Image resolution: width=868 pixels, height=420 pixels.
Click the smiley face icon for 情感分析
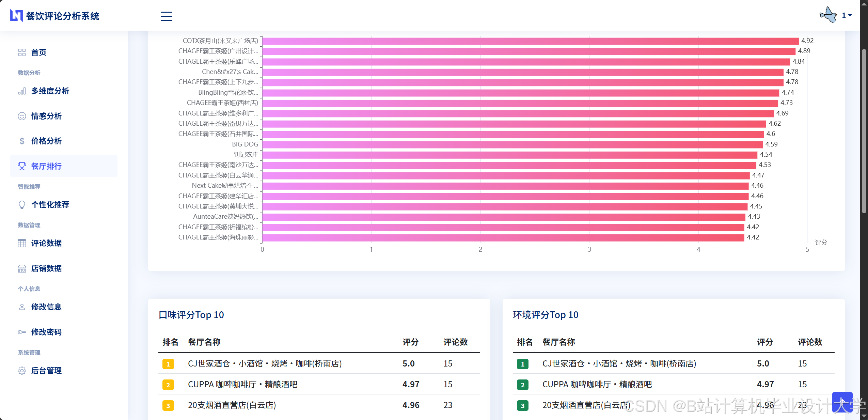[22, 116]
